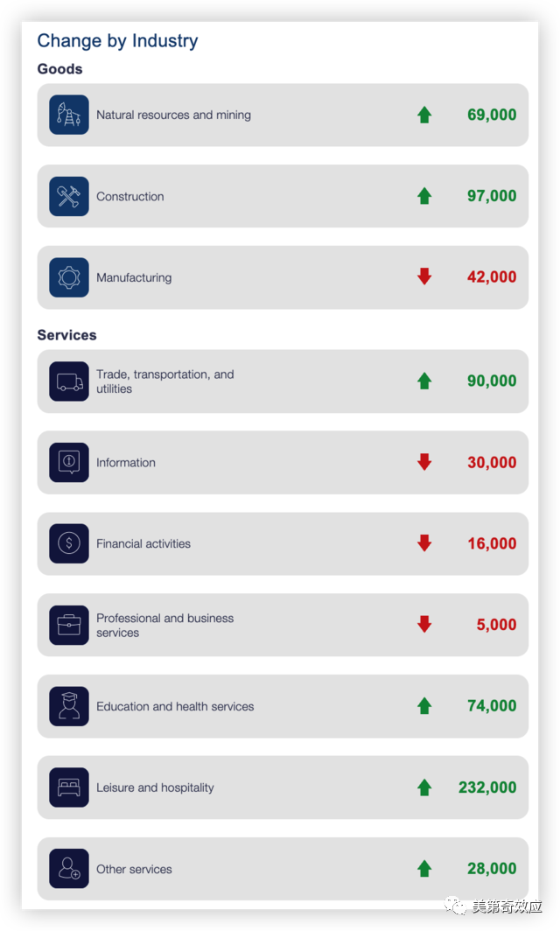The image size is (560, 931).
Task: Click the Information speech-bubble icon
Action: pyautogui.click(x=69, y=462)
